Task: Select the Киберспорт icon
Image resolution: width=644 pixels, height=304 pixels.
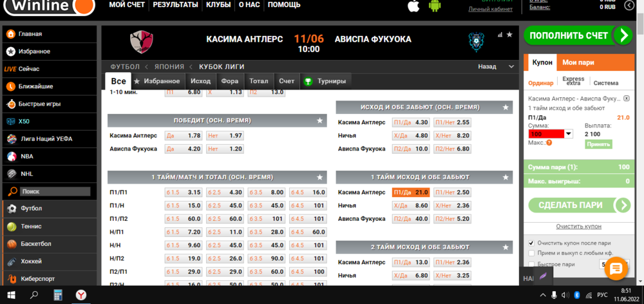Action: [12, 279]
